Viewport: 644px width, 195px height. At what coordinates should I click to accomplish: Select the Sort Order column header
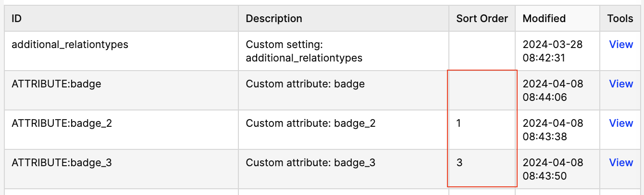click(482, 19)
